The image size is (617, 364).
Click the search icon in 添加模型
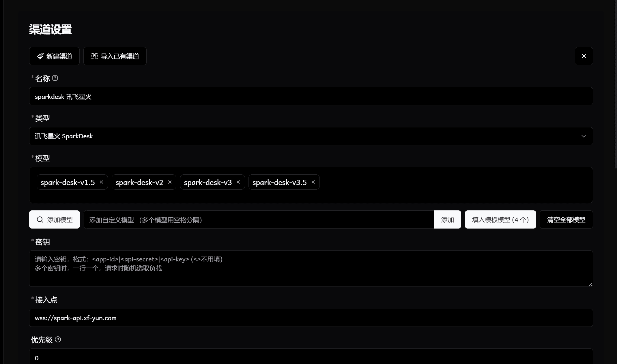(40, 220)
